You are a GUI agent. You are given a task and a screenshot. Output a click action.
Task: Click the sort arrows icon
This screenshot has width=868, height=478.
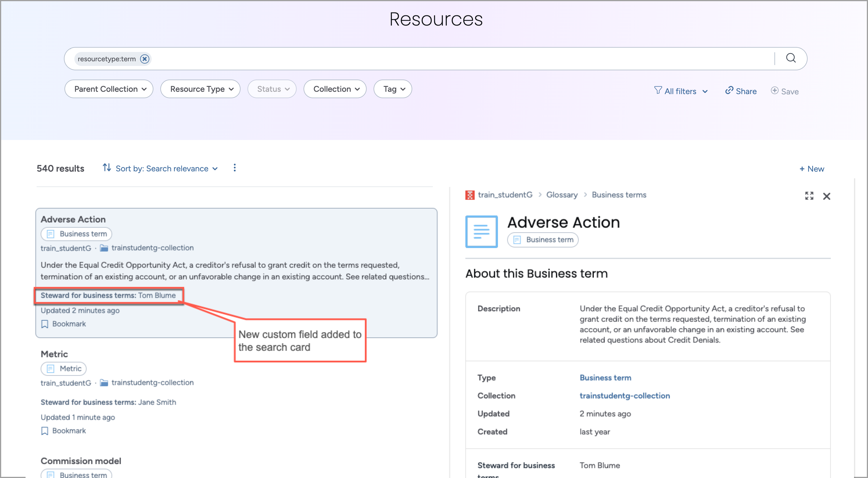(107, 168)
